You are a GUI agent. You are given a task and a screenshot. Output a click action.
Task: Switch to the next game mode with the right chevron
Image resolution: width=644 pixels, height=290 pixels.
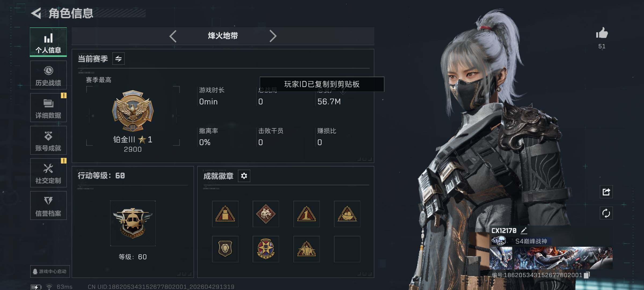click(x=273, y=36)
